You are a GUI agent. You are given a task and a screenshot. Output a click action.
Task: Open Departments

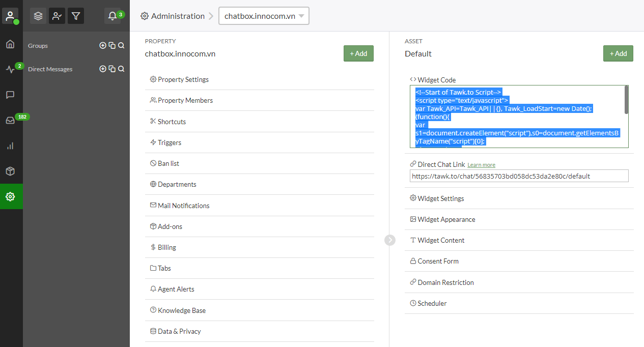[x=260, y=184]
